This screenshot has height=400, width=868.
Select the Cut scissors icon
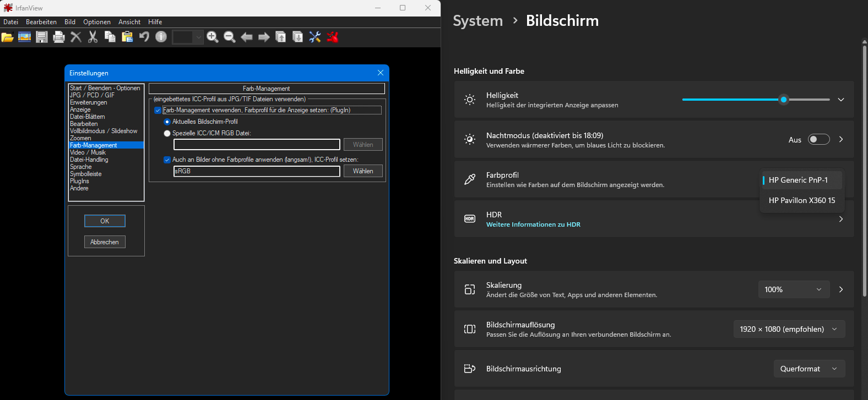click(93, 37)
